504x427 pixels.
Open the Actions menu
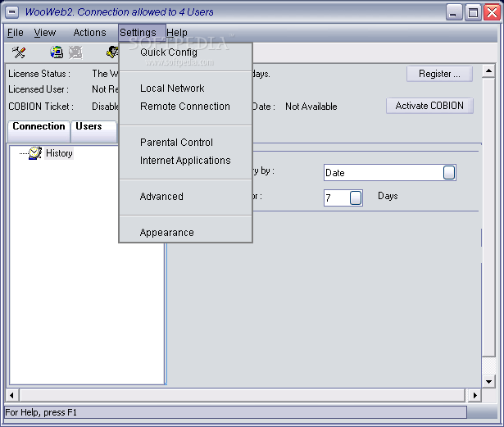(89, 33)
